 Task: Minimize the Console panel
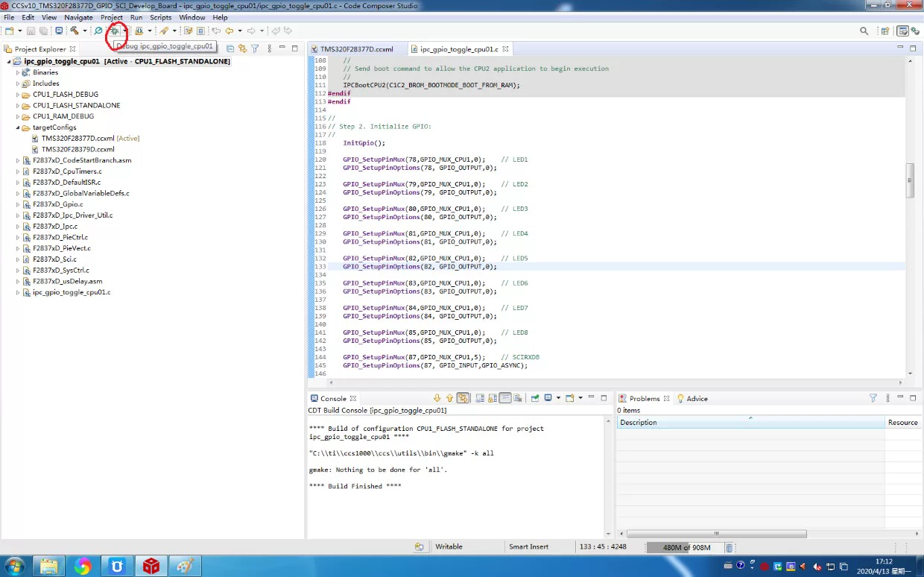[x=591, y=397]
